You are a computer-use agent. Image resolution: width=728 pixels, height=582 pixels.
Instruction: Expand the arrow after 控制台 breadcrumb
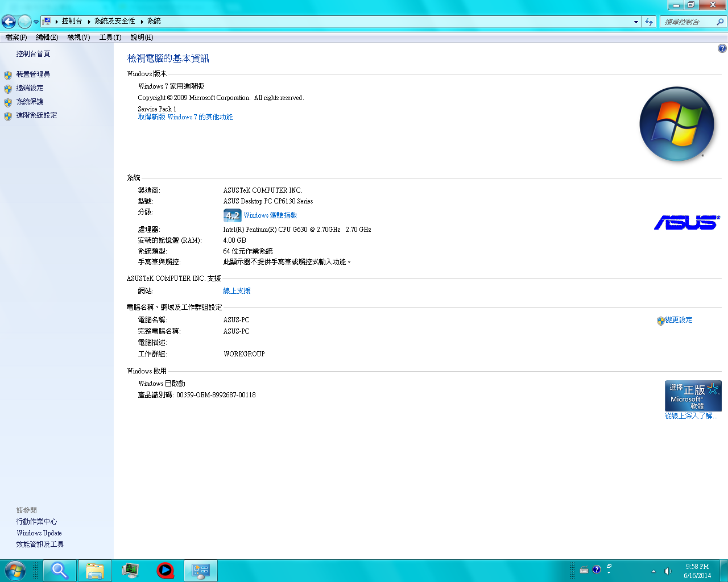(x=89, y=22)
